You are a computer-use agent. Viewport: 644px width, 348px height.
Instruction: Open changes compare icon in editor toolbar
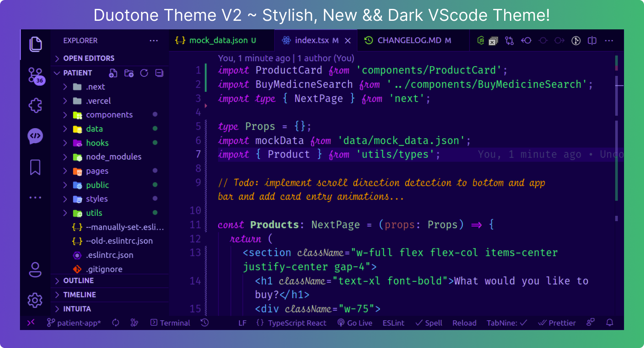pyautogui.click(x=509, y=40)
